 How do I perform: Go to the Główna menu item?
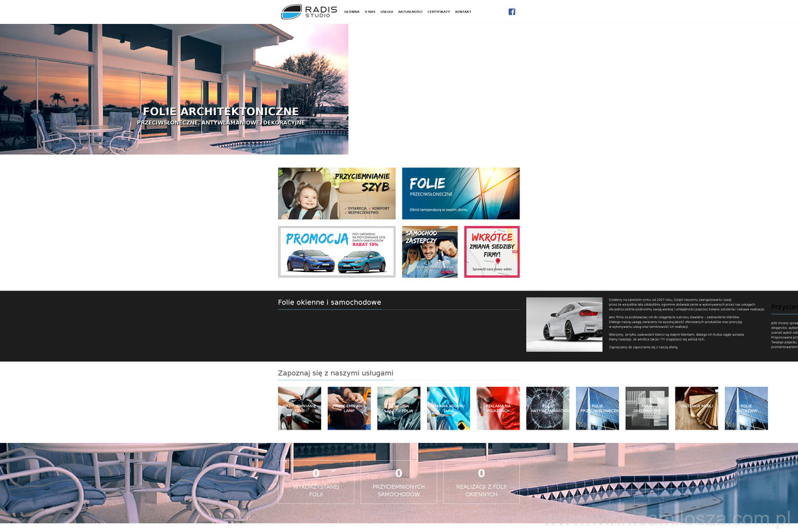click(x=352, y=12)
